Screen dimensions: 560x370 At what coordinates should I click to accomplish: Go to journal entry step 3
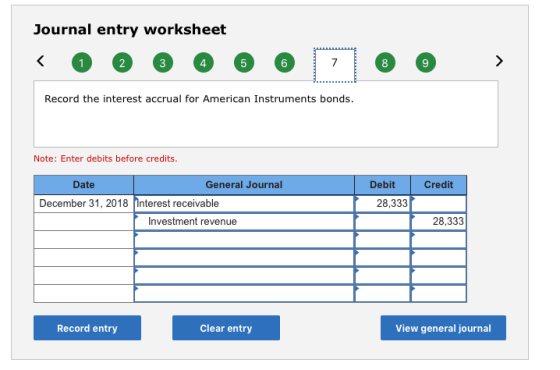(x=163, y=63)
